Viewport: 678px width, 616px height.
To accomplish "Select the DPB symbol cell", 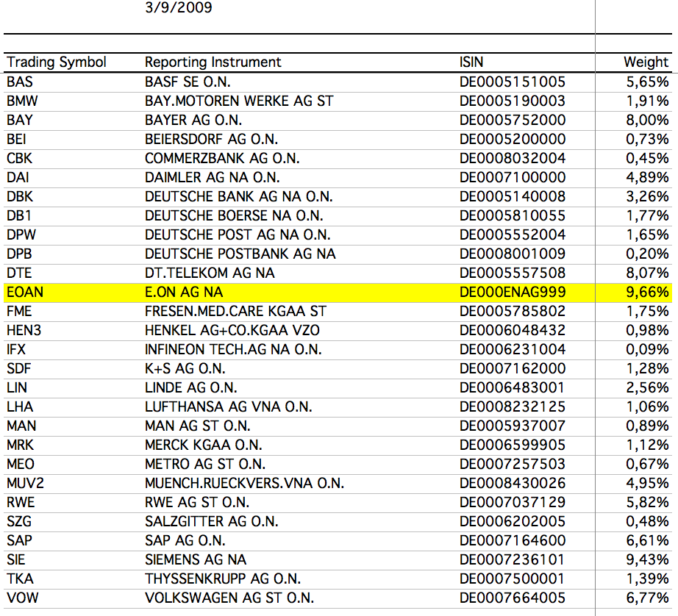I will [x=19, y=254].
